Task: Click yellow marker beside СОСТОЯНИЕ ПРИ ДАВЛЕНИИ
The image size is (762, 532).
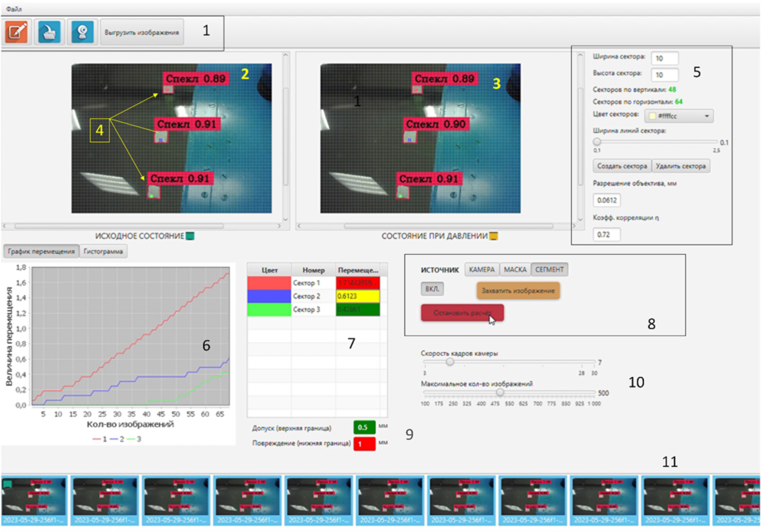Action: tap(494, 236)
